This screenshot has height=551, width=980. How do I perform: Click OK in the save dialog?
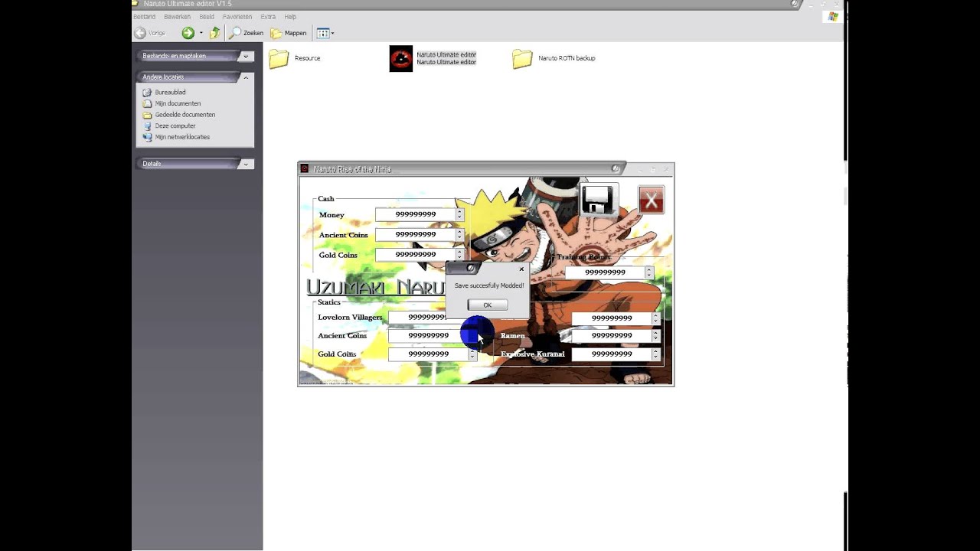[487, 305]
